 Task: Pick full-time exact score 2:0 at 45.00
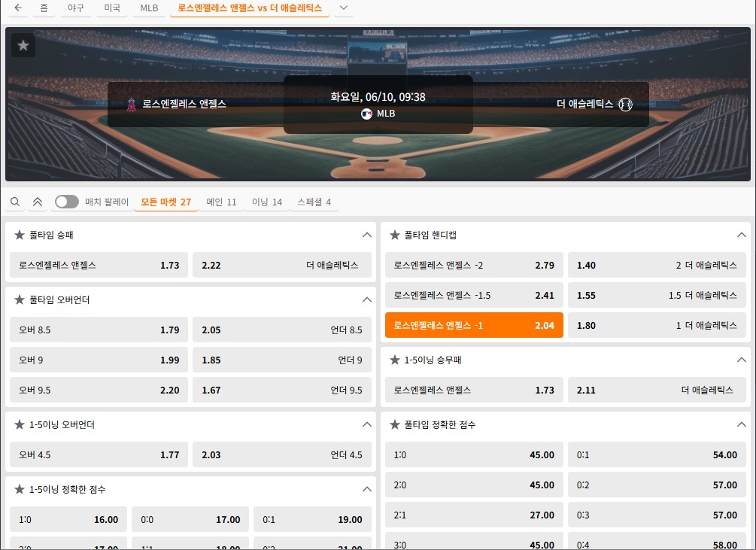(x=474, y=485)
